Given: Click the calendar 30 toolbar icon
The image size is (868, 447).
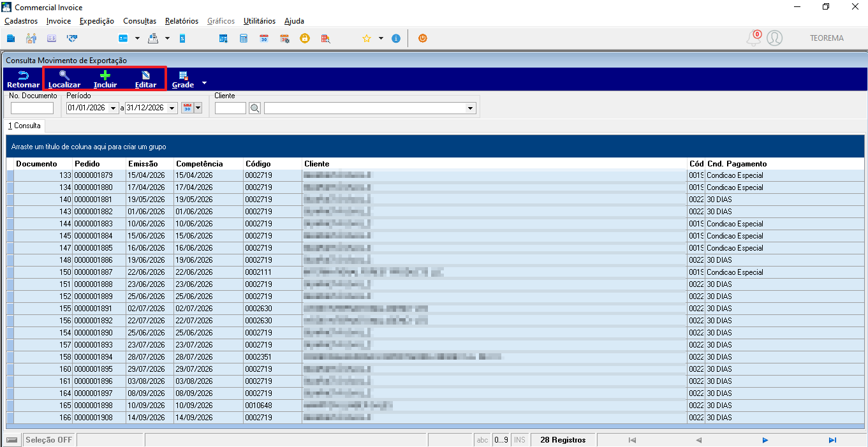Looking at the screenshot, I should (264, 38).
